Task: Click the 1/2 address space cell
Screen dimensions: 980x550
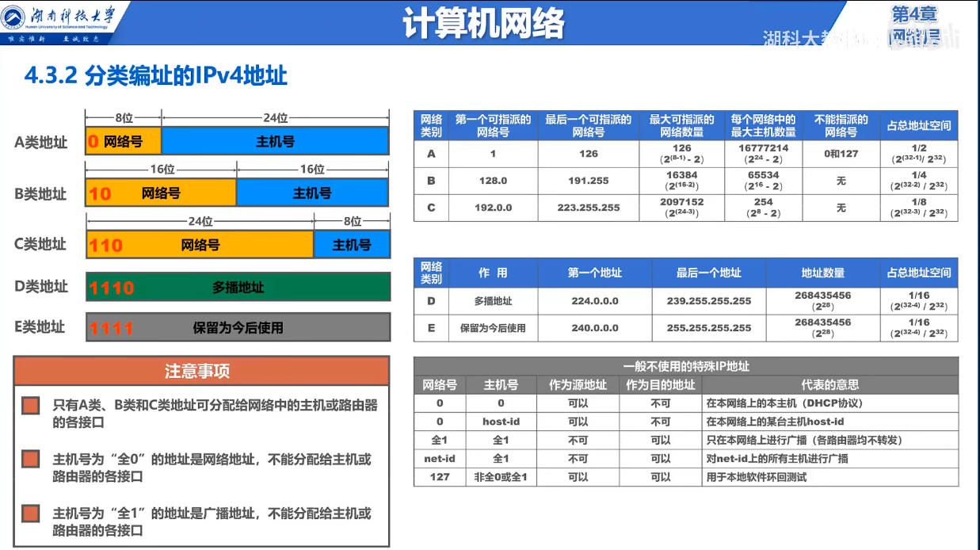Action: pyautogui.click(x=918, y=154)
